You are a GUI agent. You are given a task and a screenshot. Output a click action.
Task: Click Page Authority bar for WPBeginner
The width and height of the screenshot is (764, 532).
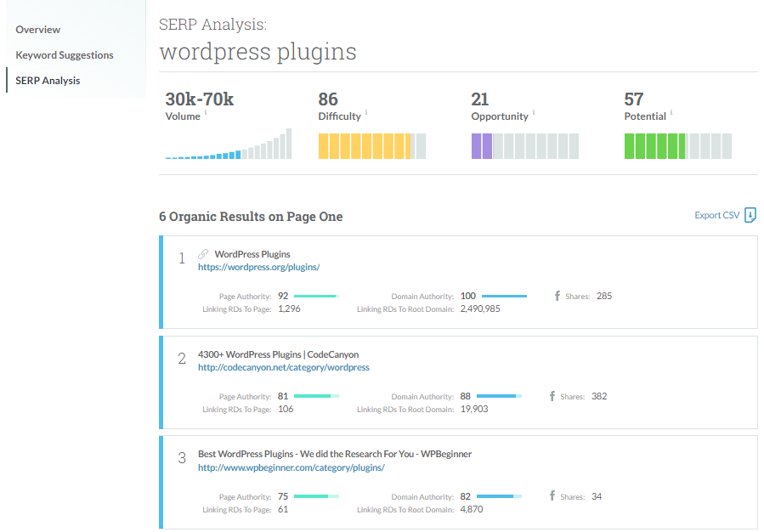click(317, 496)
